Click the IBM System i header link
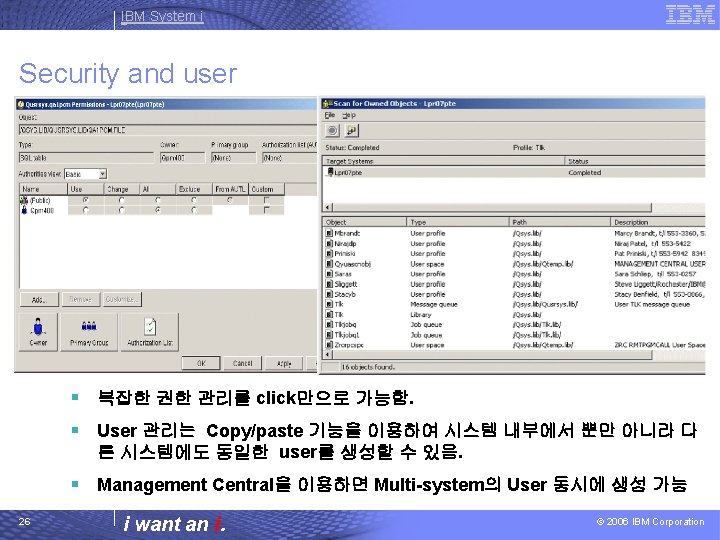720x540 pixels. pyautogui.click(x=162, y=16)
